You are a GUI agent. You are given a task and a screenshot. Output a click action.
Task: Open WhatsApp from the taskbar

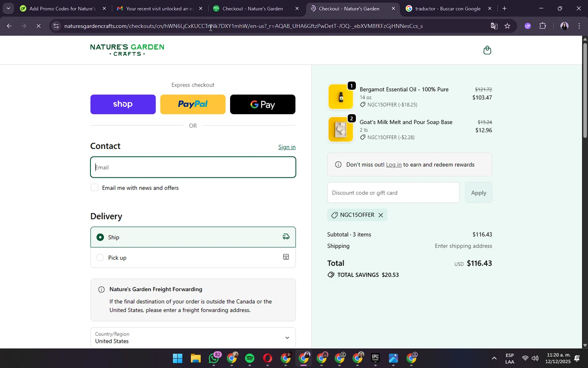(214, 358)
